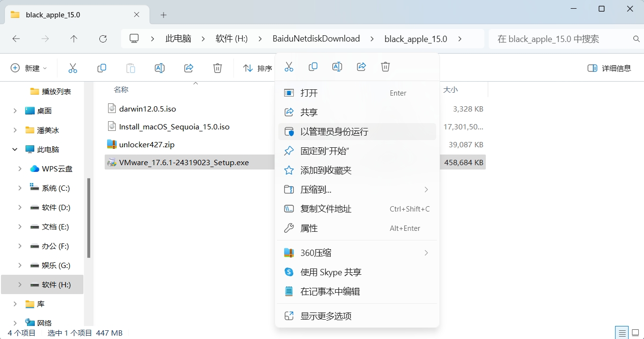Click the Cut icon in the main toolbar
Viewport: 644px width, 339px height.
(73, 68)
